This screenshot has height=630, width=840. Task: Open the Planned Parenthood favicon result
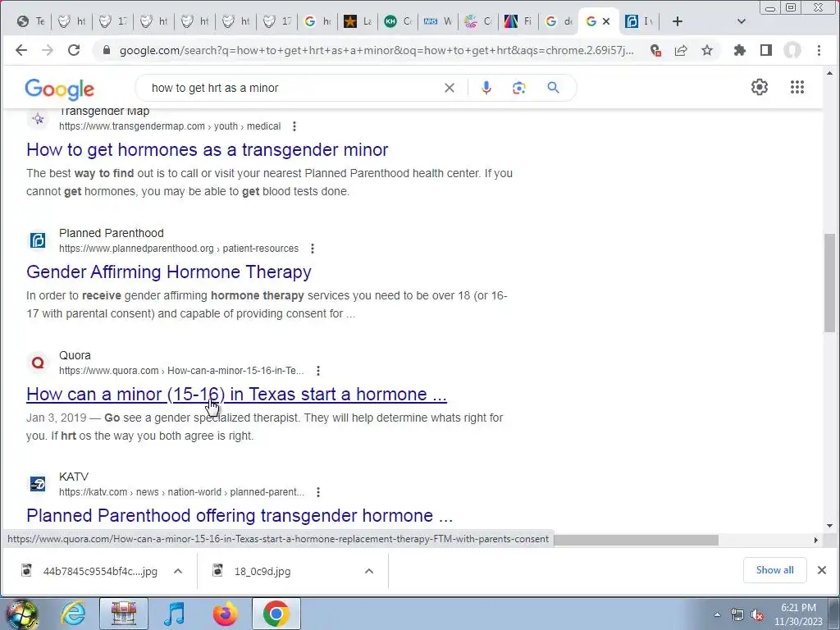38,240
